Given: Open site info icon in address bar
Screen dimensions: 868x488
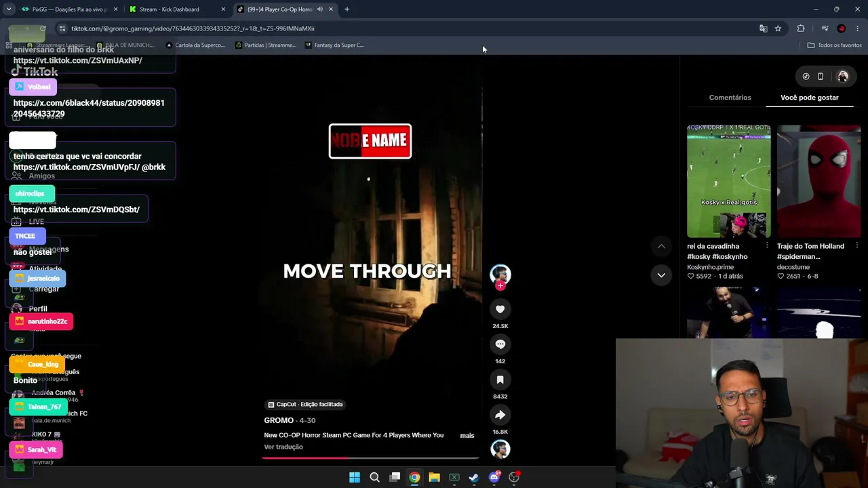Looking at the screenshot, I should [62, 28].
